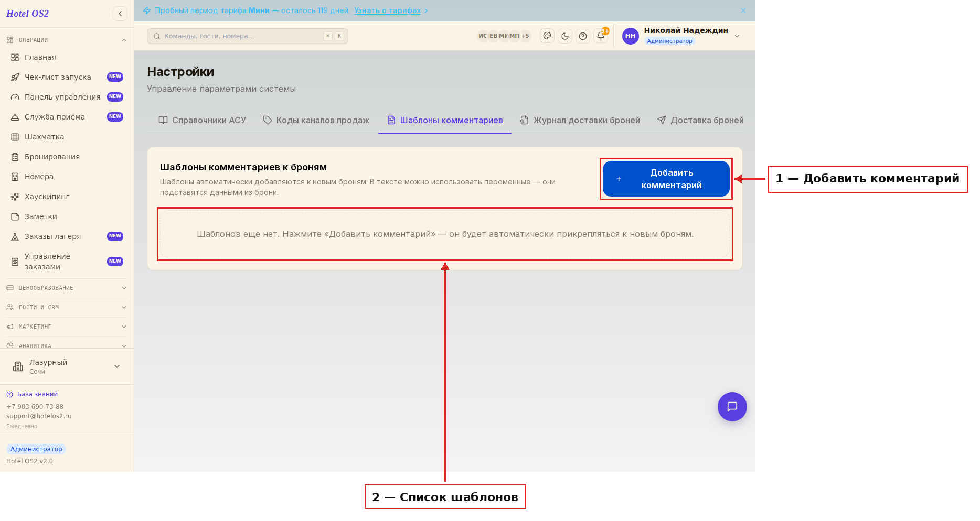980x521 pixels.
Task: Open Бронирования list
Action: point(67,157)
